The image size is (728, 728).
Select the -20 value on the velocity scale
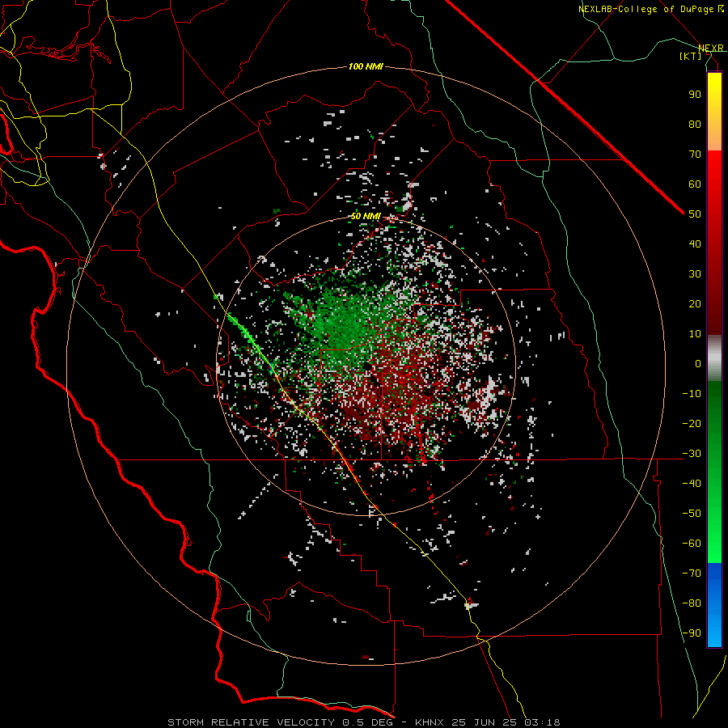pyautogui.click(x=692, y=423)
